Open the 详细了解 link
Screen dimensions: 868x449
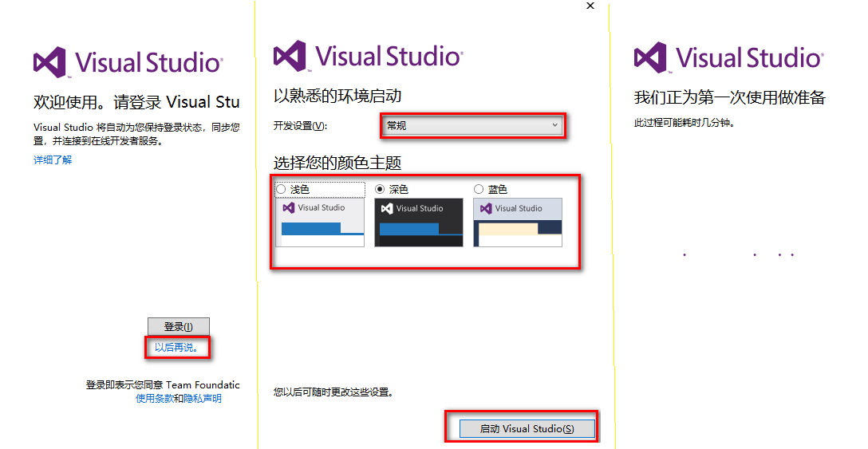click(53, 160)
